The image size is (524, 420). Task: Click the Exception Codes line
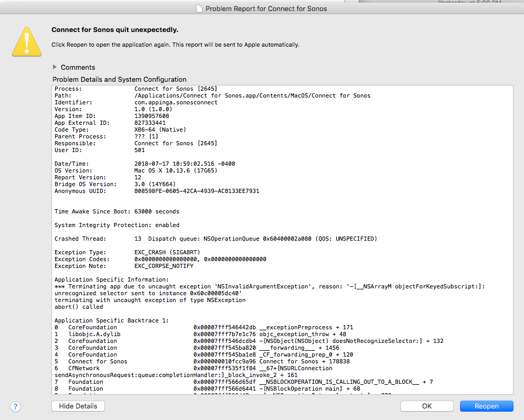[161, 259]
